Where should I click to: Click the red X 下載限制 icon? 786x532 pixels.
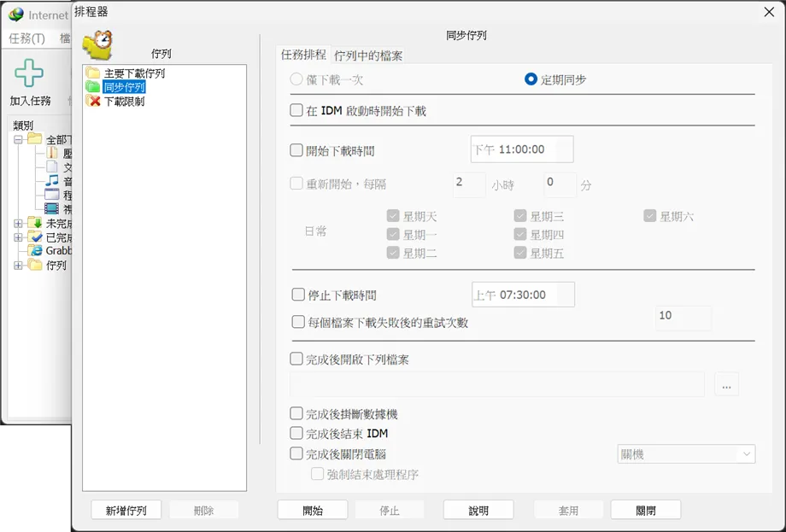pos(93,101)
